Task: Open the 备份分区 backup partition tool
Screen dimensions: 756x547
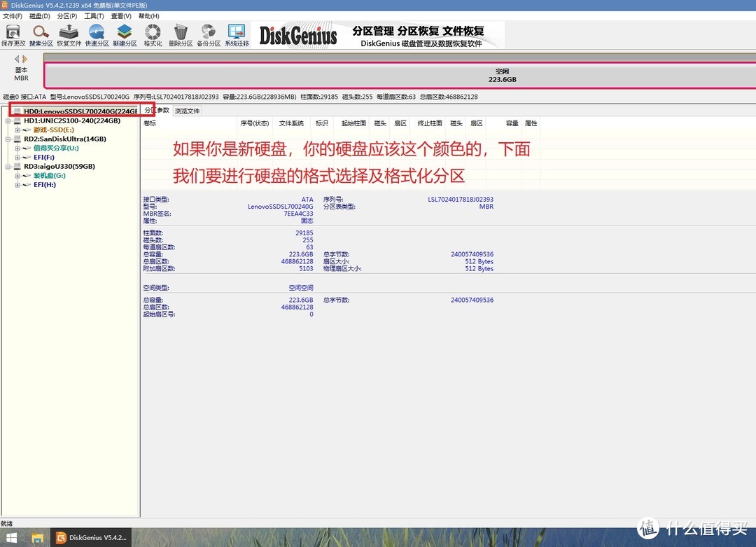Action: pyautogui.click(x=209, y=34)
